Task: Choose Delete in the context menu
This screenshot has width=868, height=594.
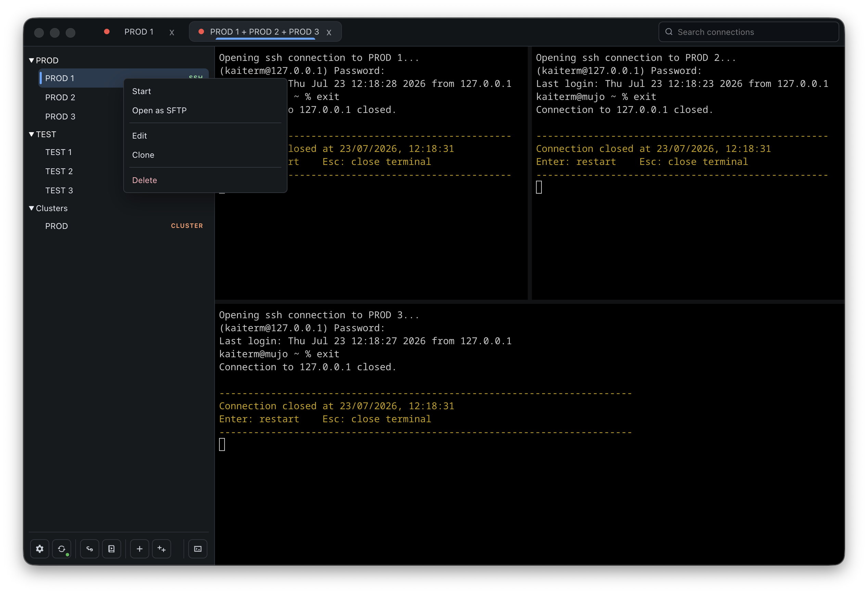Action: tap(205, 180)
